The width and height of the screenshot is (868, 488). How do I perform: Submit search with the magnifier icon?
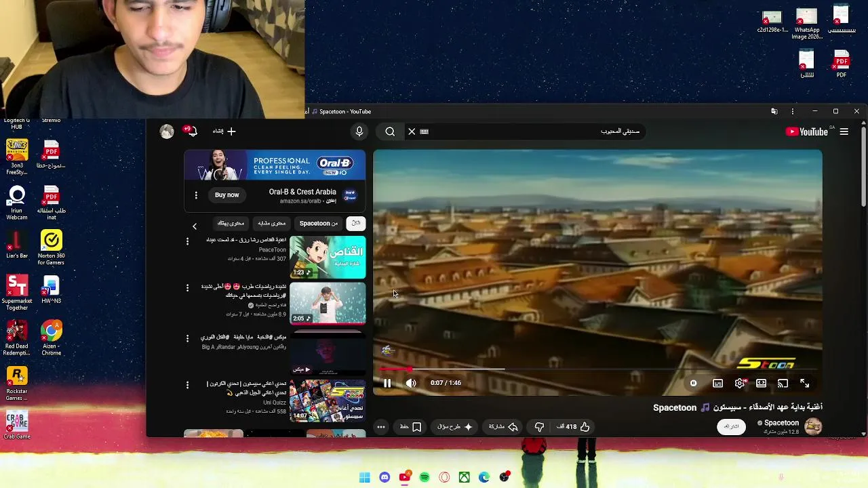(390, 131)
